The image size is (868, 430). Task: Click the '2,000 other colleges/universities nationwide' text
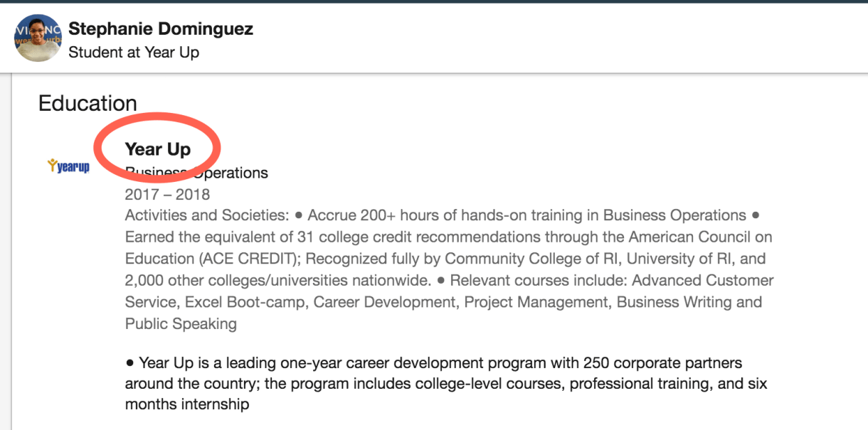(278, 280)
